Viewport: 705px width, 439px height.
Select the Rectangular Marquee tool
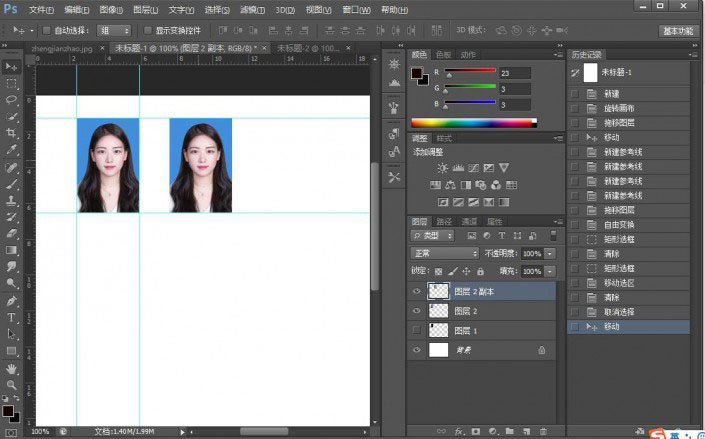tap(12, 83)
